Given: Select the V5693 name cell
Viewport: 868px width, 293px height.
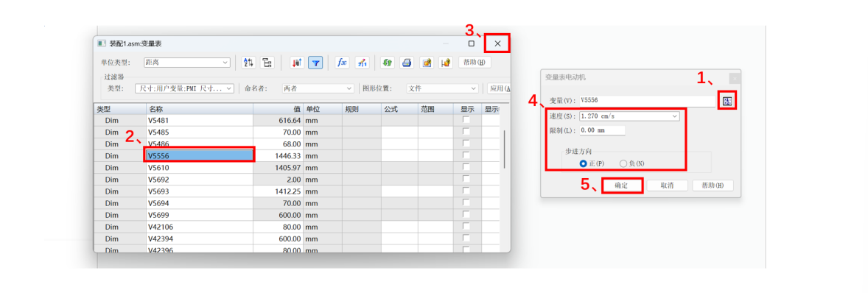Looking at the screenshot, I should pos(200,191).
